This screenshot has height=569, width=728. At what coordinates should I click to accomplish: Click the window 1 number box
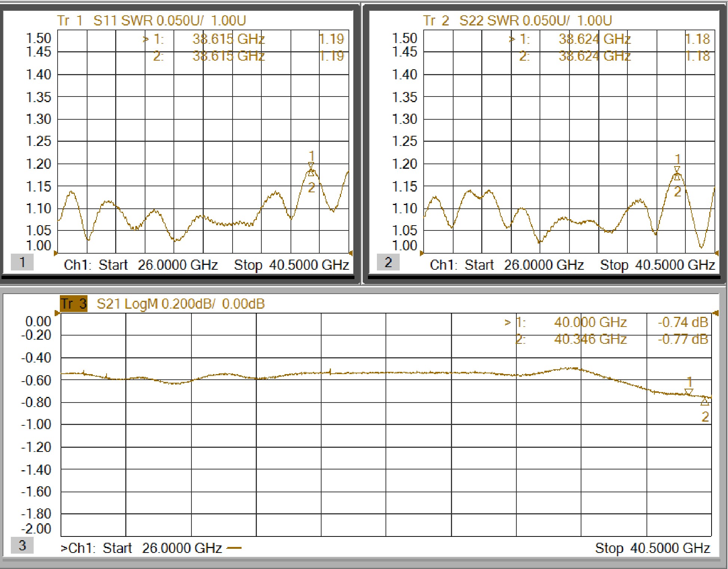click(x=22, y=262)
